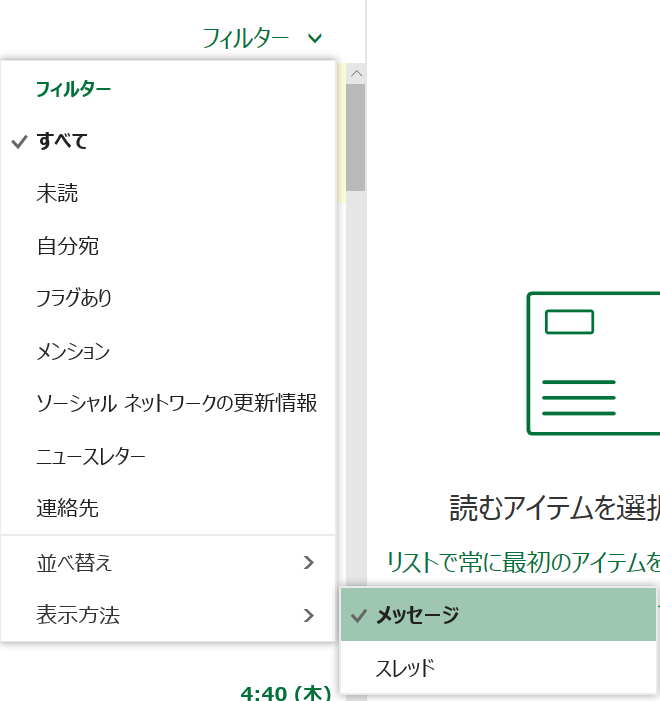Choose the 自分宛 filter
Image resolution: width=660 pixels, height=701 pixels.
(168, 246)
